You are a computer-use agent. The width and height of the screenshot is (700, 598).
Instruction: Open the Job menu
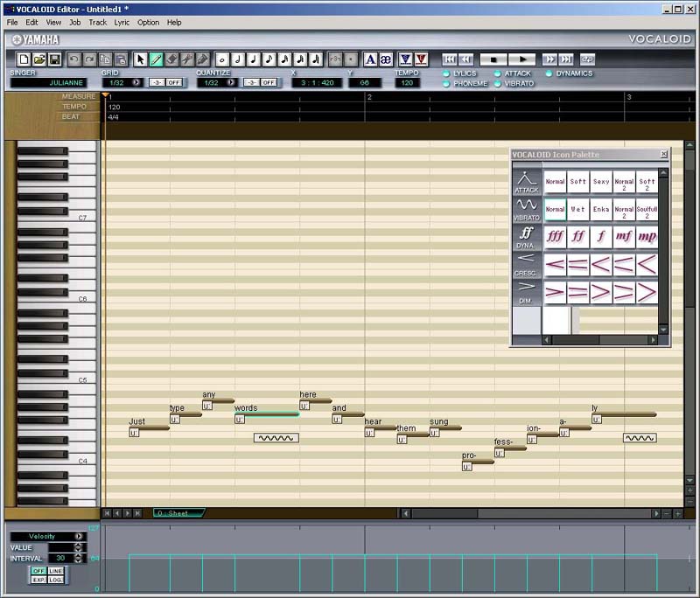point(75,23)
